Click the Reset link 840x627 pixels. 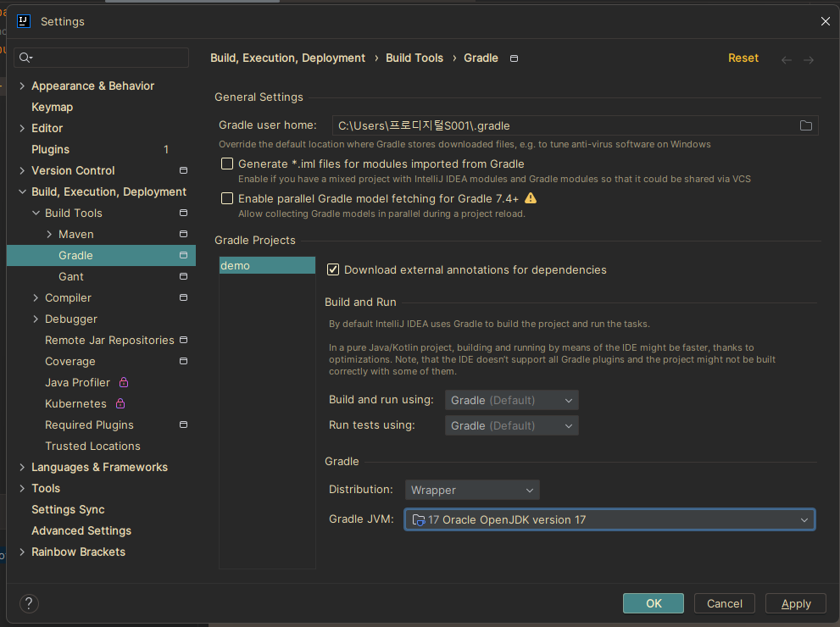click(743, 58)
